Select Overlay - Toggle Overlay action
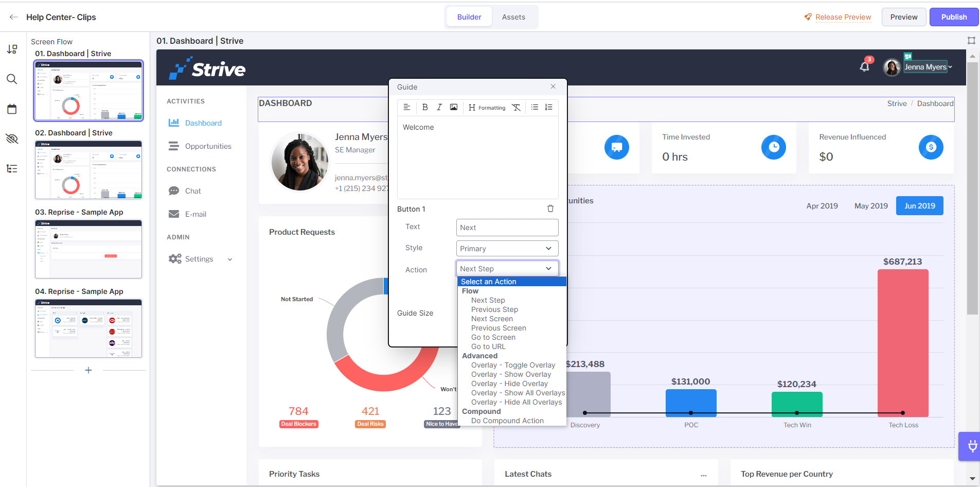This screenshot has width=980, height=487. pos(513,365)
